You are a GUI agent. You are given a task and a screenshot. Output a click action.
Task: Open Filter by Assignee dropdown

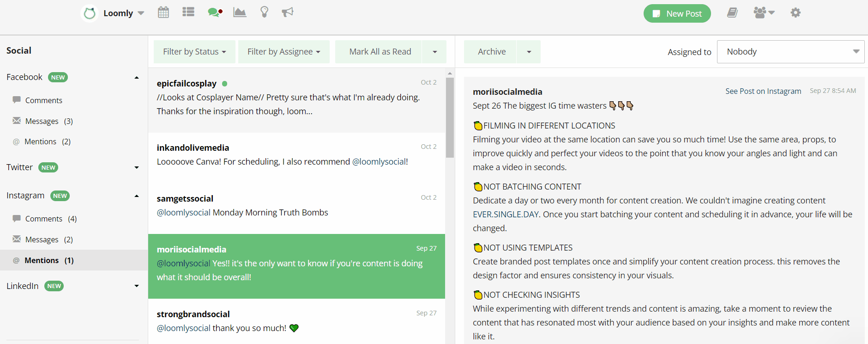(284, 52)
